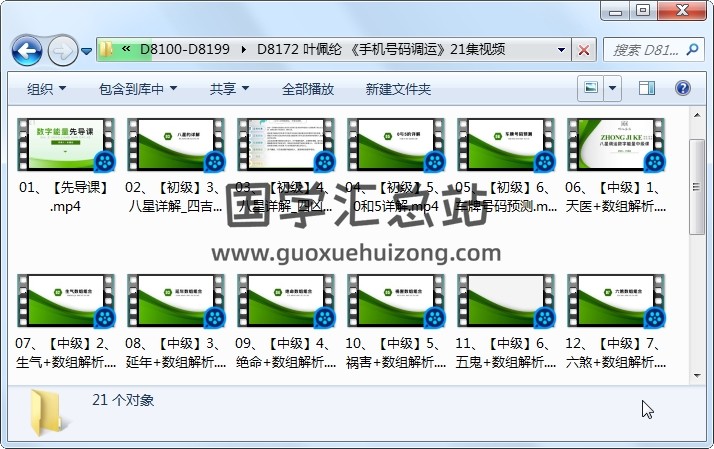Click the change view icon button

pyautogui.click(x=592, y=88)
